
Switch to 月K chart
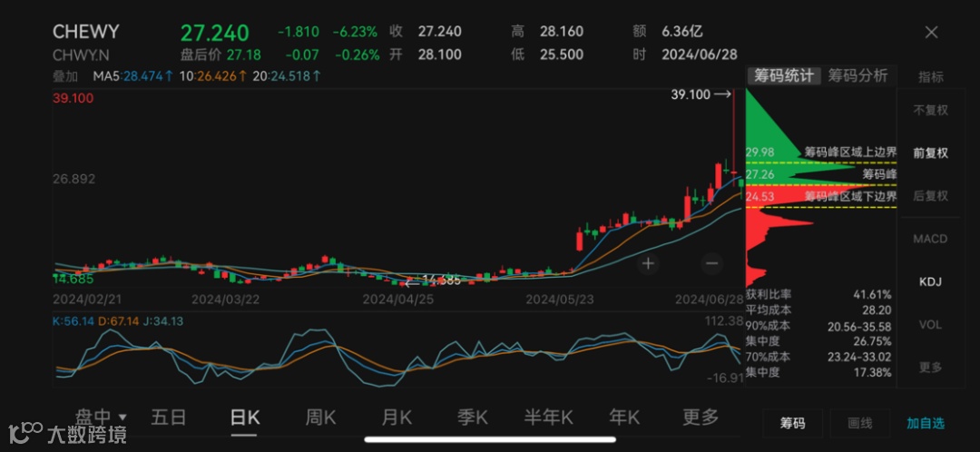(397, 417)
